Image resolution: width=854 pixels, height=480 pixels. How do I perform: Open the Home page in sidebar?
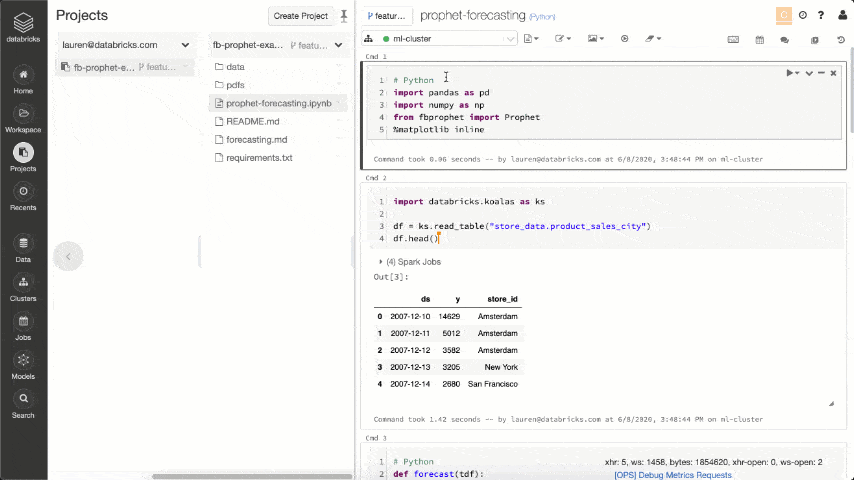coord(23,76)
